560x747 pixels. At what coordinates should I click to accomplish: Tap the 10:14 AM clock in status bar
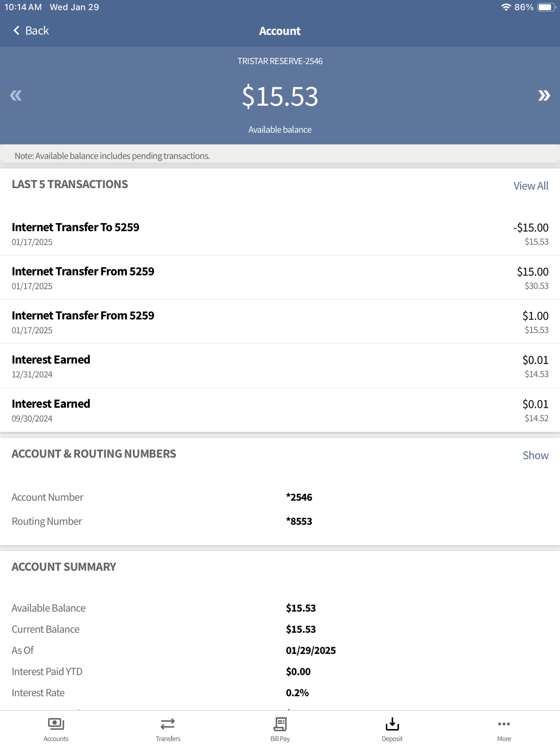23,7
